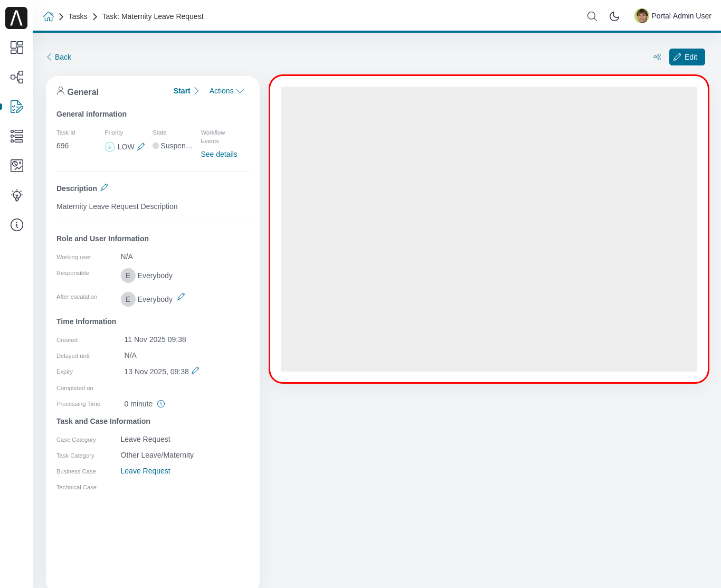Select the Processes icon in the sidebar

(16, 77)
